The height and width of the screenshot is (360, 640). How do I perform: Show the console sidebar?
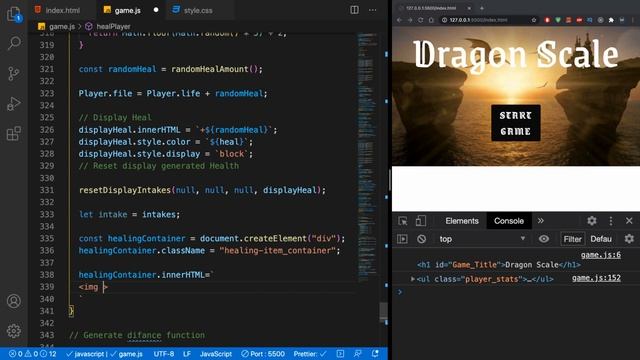402,239
